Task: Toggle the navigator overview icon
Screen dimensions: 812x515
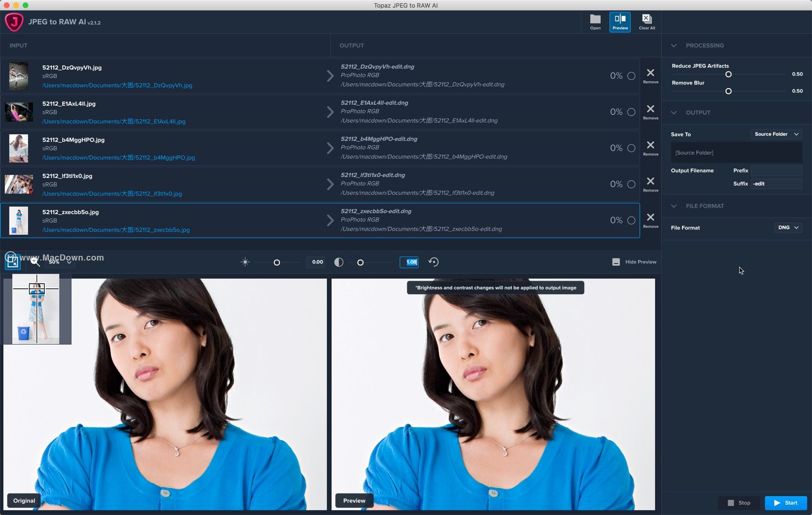Action: (13, 262)
